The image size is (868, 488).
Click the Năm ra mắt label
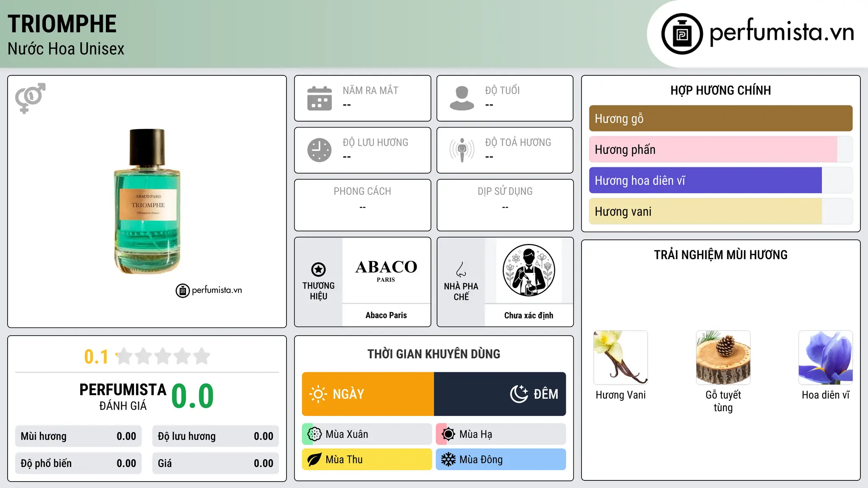click(x=370, y=91)
